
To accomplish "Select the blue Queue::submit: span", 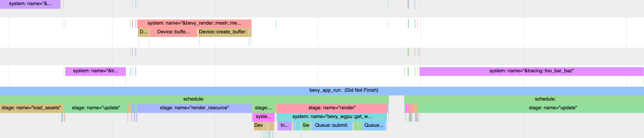I will pos(332,125).
